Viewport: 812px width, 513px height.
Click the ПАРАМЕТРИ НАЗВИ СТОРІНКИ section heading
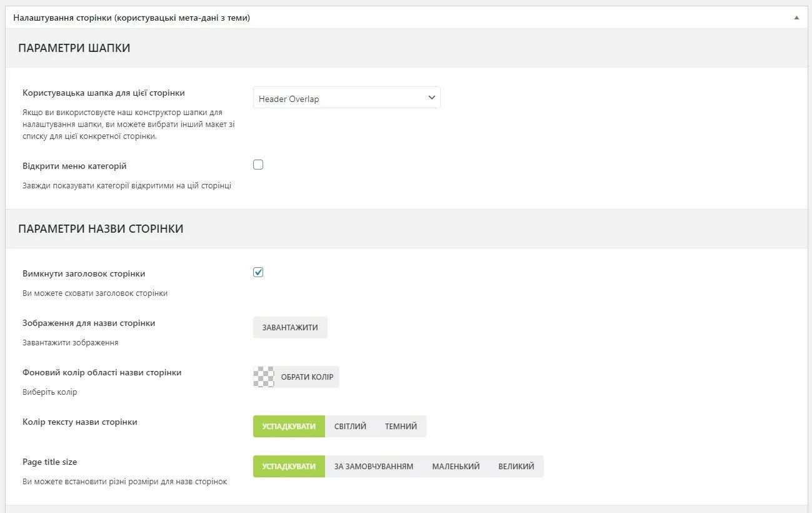(x=101, y=229)
